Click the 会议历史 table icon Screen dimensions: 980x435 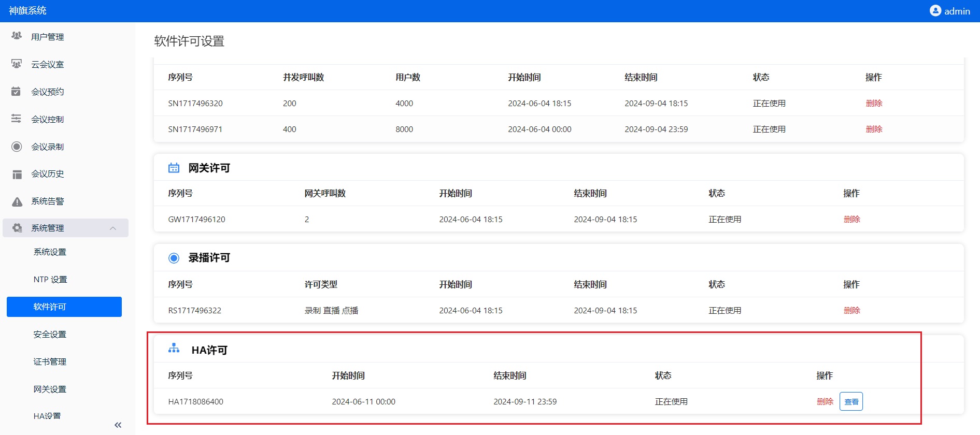(17, 174)
